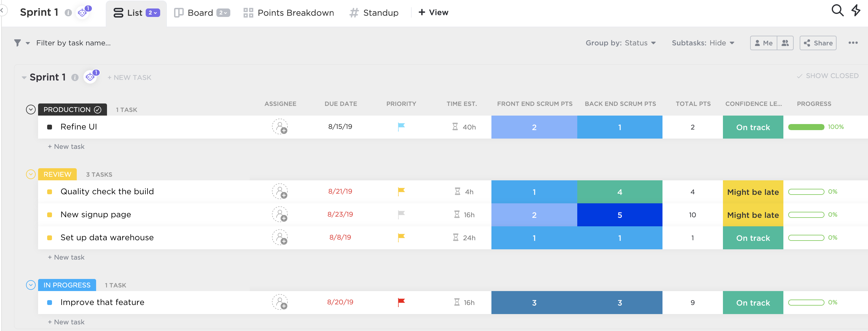Collapse the Production status group
The width and height of the screenshot is (868, 331).
pyautogui.click(x=31, y=110)
